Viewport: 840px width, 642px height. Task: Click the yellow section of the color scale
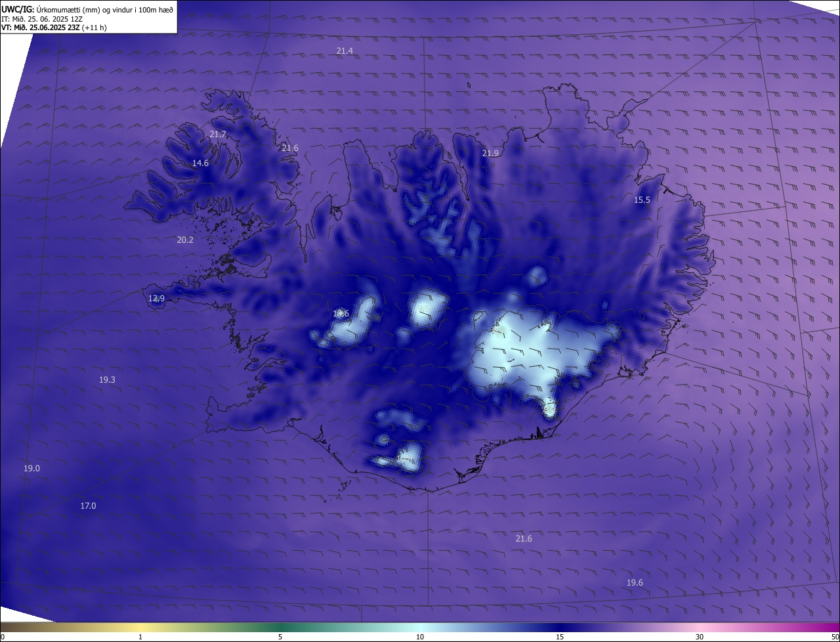tap(140, 628)
